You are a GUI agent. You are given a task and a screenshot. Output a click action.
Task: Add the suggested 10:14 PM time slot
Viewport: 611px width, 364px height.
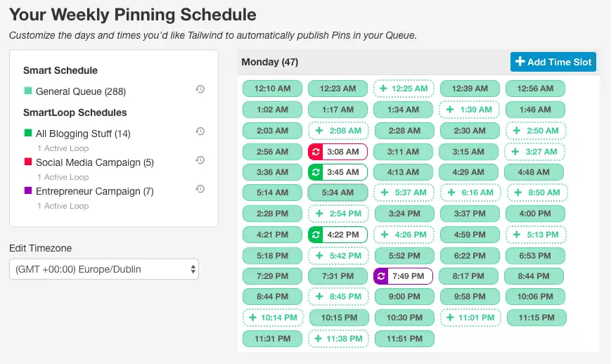tap(273, 318)
